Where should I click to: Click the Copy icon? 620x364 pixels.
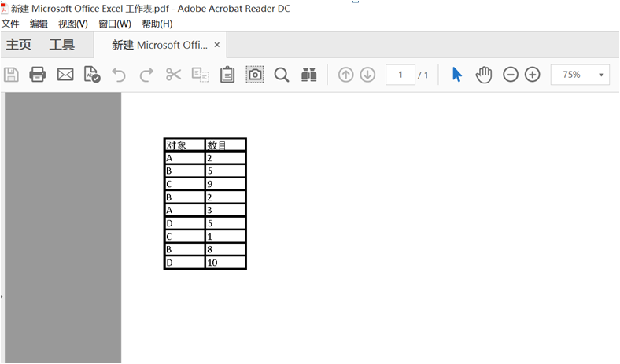click(201, 75)
